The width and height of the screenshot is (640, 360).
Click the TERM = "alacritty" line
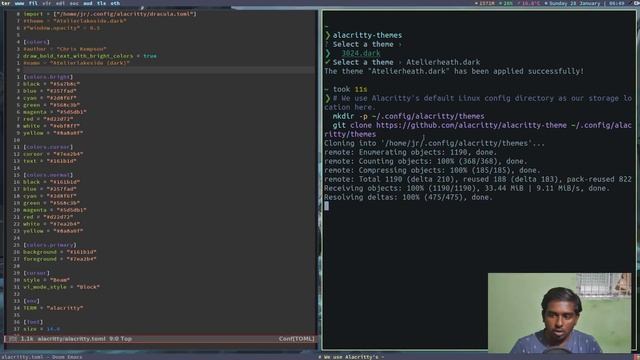pyautogui.click(x=53, y=308)
